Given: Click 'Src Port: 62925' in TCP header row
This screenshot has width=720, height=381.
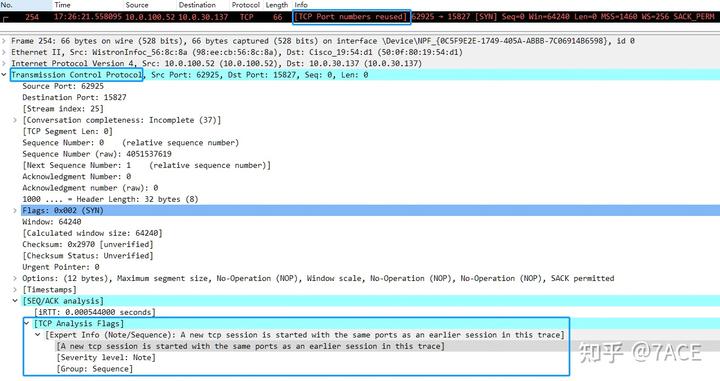Looking at the screenshot, I should click(x=185, y=75).
